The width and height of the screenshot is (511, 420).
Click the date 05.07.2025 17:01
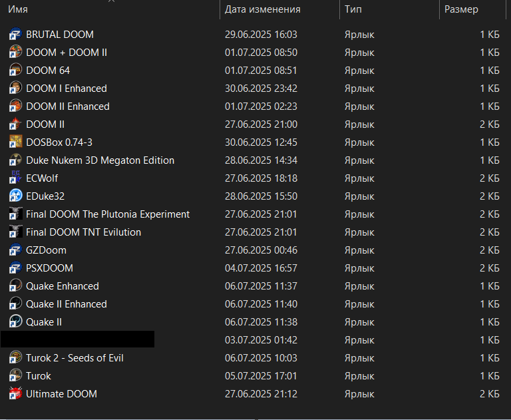tap(261, 375)
